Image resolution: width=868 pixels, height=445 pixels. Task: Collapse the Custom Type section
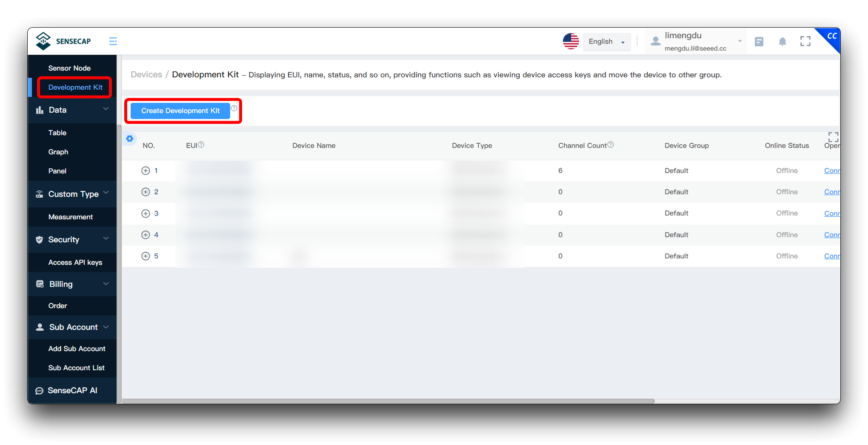106,193
